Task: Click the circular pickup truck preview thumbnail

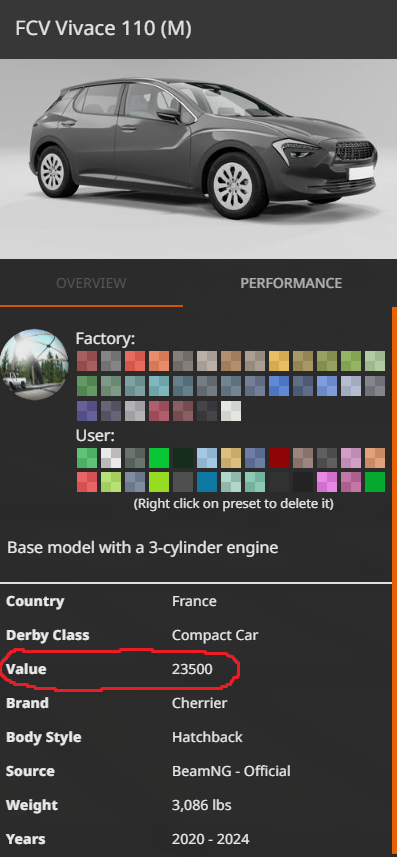Action: (x=33, y=364)
